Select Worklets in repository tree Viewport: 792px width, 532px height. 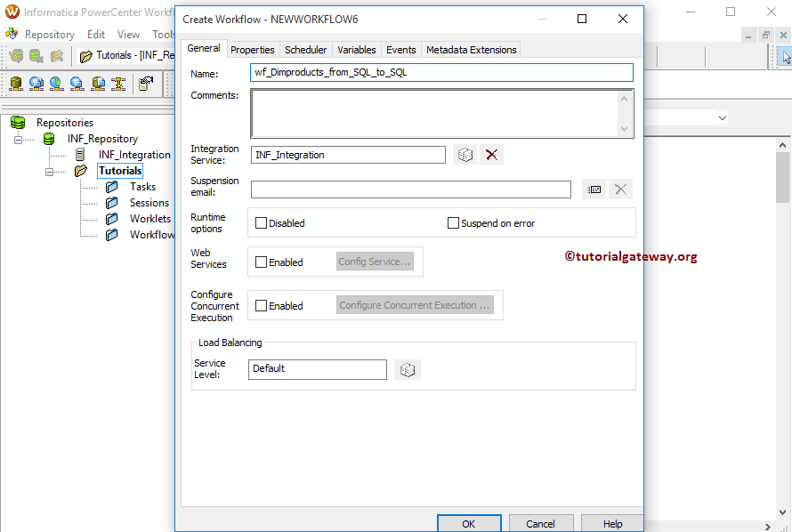pos(150,219)
